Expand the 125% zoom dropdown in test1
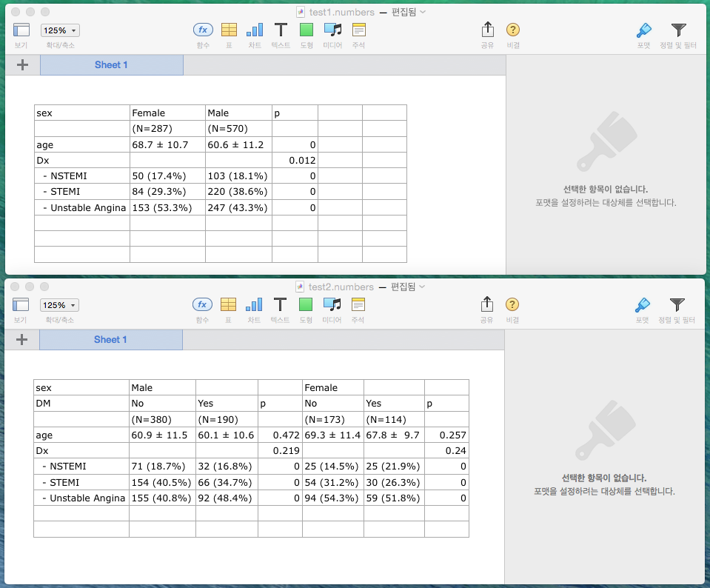710x588 pixels. (60, 30)
